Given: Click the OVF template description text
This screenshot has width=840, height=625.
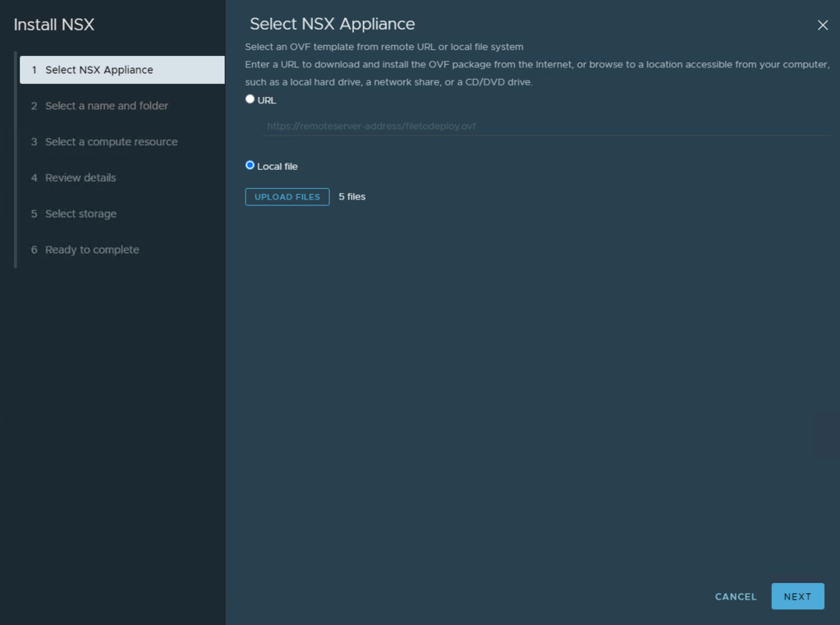Looking at the screenshot, I should pyautogui.click(x=383, y=47).
